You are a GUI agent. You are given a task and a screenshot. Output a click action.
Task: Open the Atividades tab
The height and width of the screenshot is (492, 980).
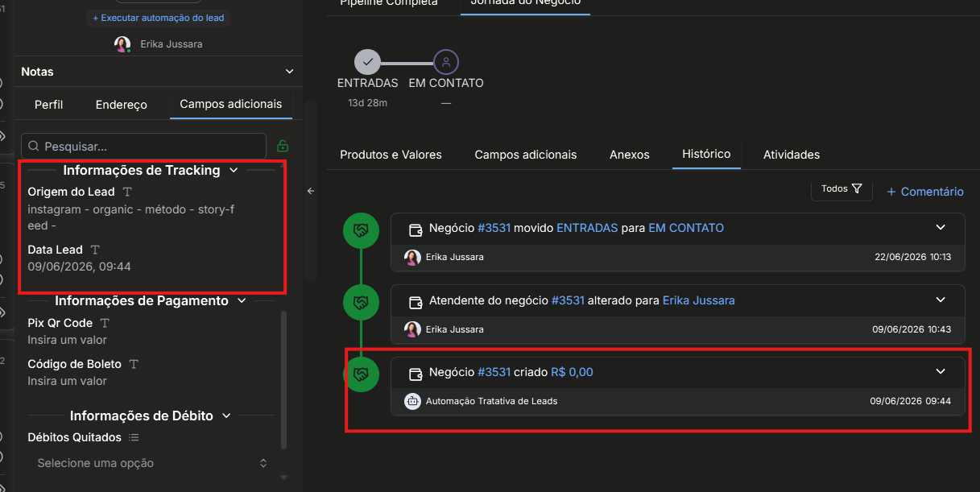click(x=792, y=155)
